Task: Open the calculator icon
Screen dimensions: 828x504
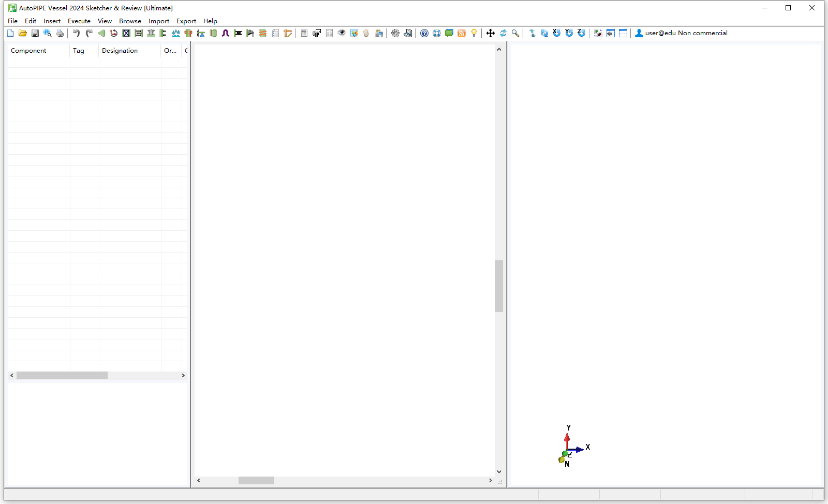Action: [x=304, y=33]
